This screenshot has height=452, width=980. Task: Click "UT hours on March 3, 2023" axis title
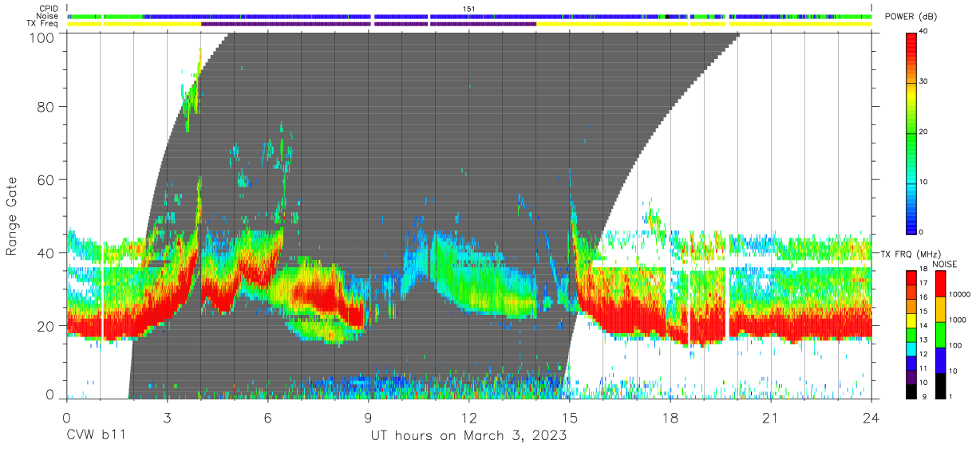pos(468,436)
